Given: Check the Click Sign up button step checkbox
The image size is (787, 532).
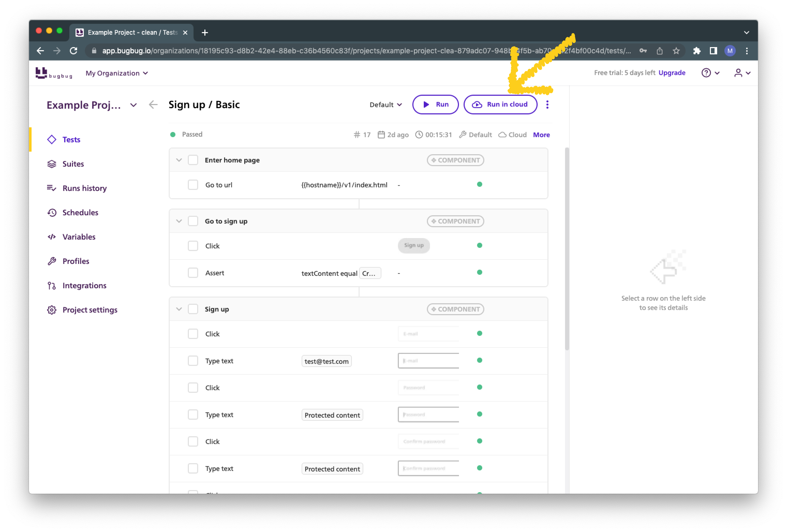Looking at the screenshot, I should [193, 246].
